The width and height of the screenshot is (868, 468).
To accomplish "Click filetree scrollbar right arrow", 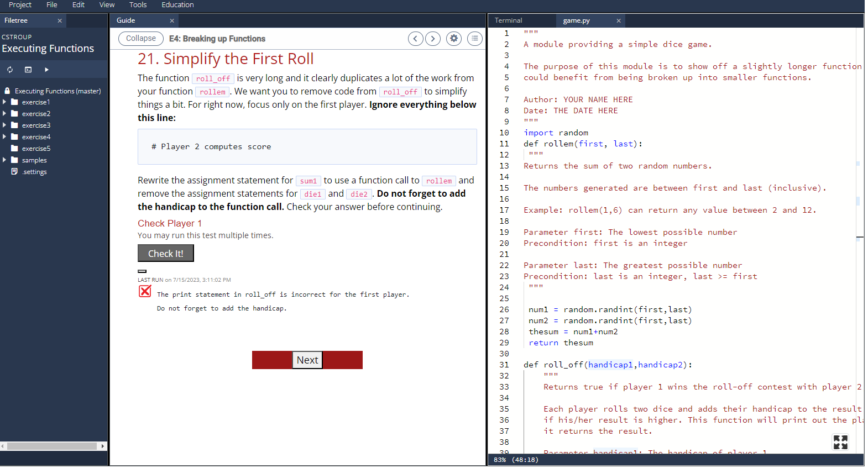I will coord(103,446).
